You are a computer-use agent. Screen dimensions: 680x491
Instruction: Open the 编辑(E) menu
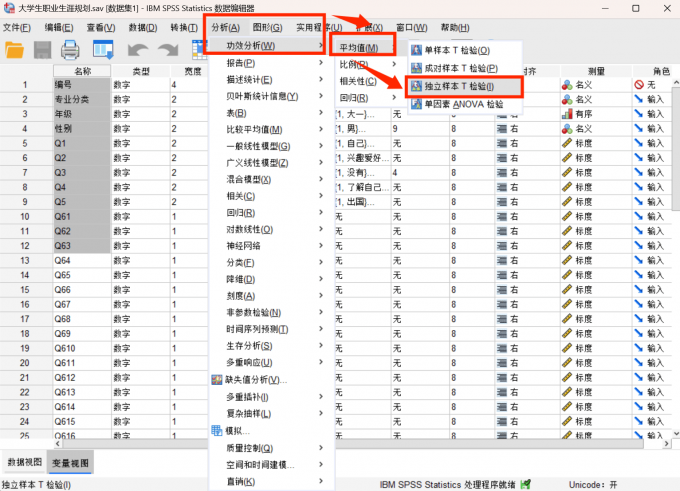click(x=59, y=28)
